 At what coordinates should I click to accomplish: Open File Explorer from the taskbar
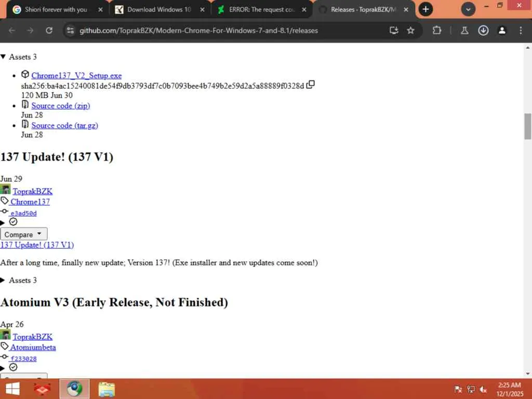click(107, 389)
